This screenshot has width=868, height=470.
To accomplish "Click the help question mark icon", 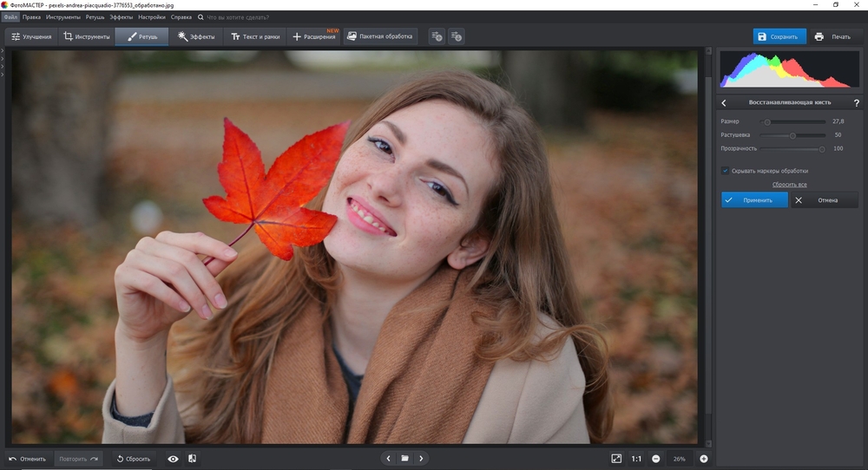I will click(x=856, y=102).
